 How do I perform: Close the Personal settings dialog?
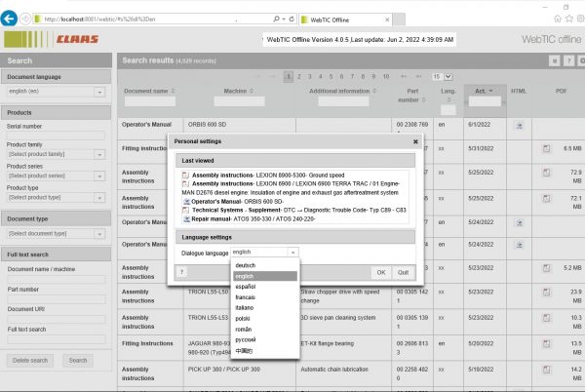tap(415, 141)
